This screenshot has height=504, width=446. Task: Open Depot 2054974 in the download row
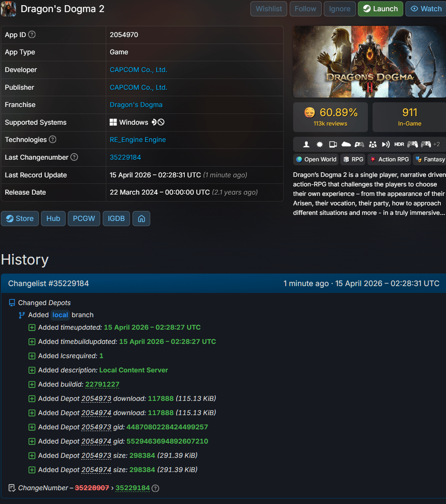pos(96,413)
